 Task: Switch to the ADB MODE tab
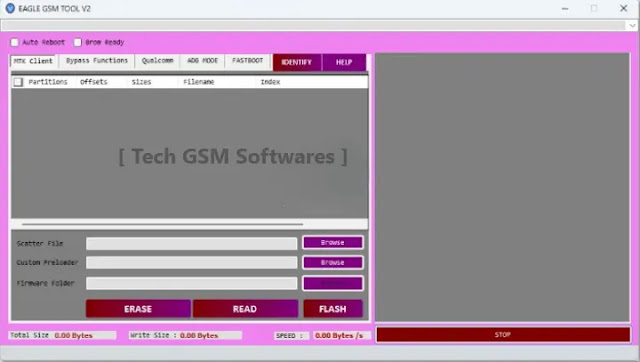click(x=202, y=60)
